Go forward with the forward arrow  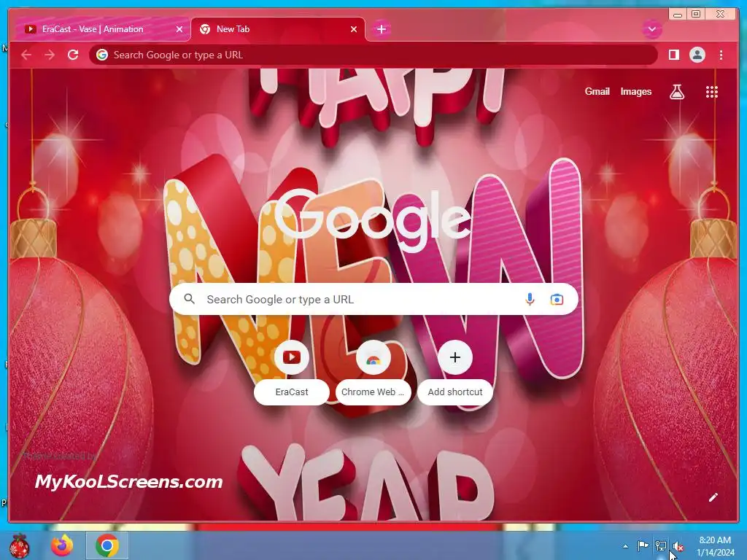pyautogui.click(x=50, y=55)
